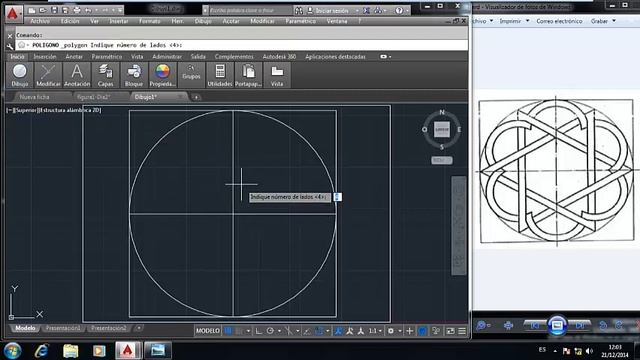Click the Undo arrow icon in AutoCAD title bar
This screenshot has height=360, width=640.
point(88,10)
